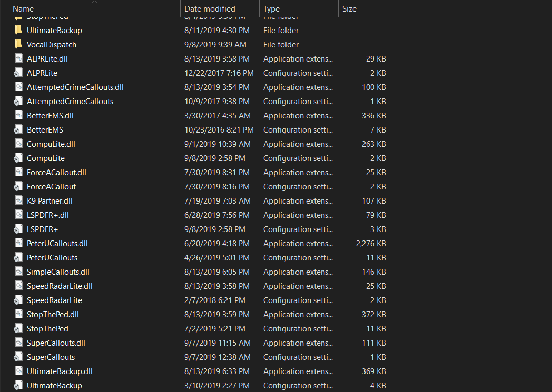552x392 pixels.
Task: Click the date 4/26/2019 5:01 PM
Action: tap(217, 258)
